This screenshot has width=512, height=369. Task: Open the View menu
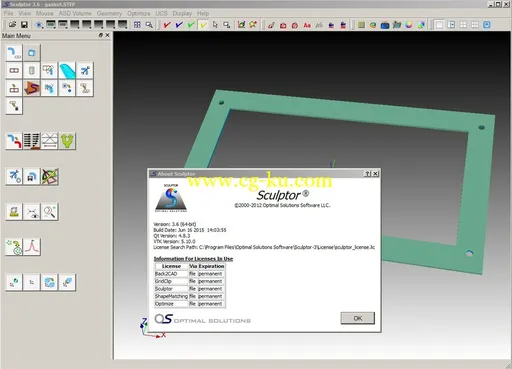[25, 13]
